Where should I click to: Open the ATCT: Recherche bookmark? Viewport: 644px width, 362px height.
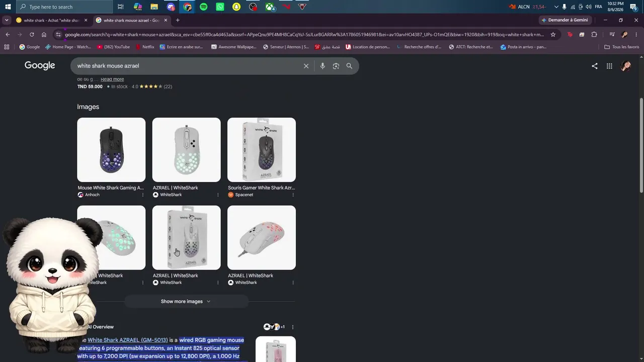(470, 47)
